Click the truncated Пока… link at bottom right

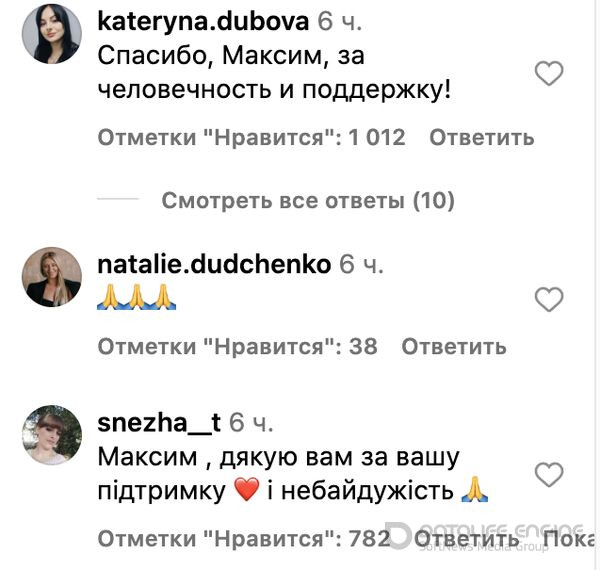[570, 539]
